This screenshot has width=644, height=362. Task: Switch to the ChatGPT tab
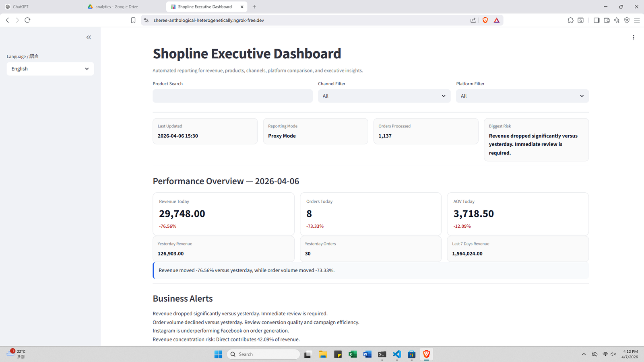click(42, 7)
